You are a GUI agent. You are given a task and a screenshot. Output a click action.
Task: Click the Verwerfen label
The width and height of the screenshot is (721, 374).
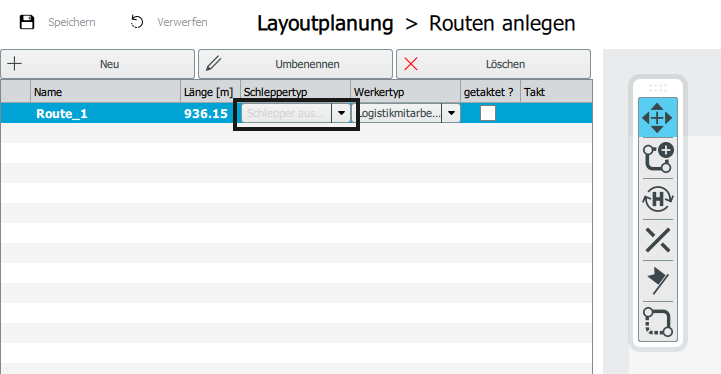pyautogui.click(x=182, y=22)
